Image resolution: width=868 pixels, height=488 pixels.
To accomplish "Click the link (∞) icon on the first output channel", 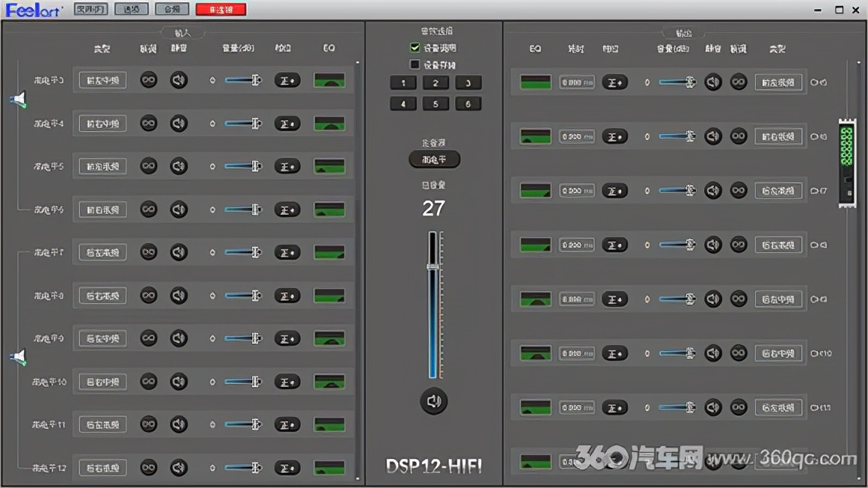I will click(x=739, y=82).
